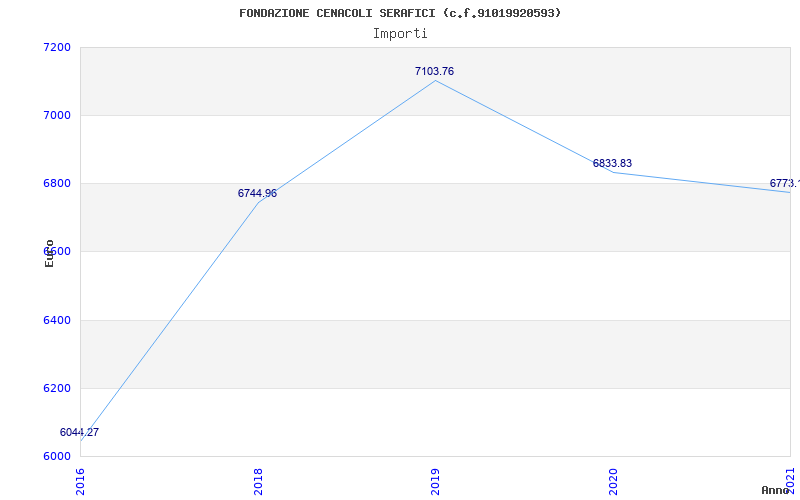Select the 6044.27 data label
The height and width of the screenshot is (500, 800).
tap(80, 432)
